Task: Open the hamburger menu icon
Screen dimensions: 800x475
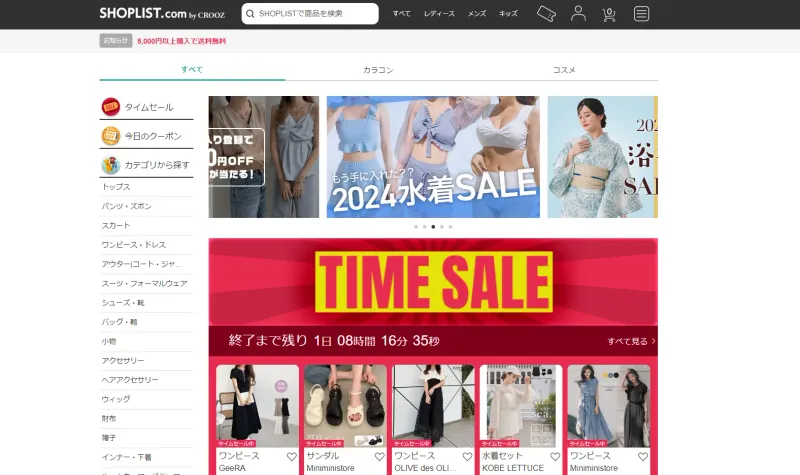Action: [x=641, y=14]
